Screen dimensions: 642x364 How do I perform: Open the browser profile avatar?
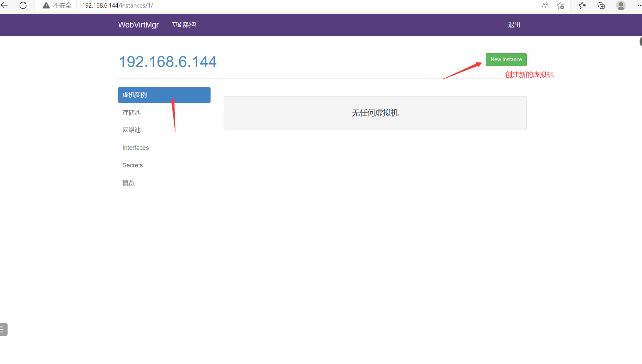621,5
